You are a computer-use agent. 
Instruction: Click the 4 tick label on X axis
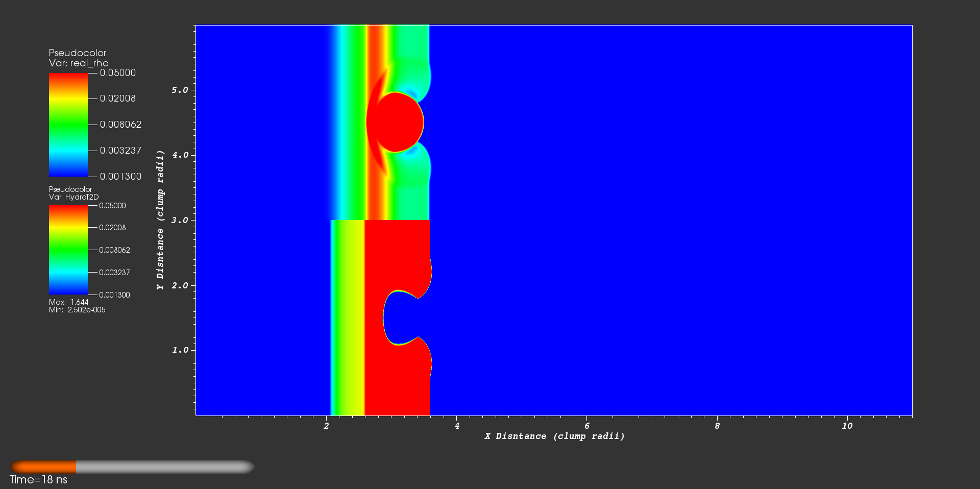pos(457,426)
